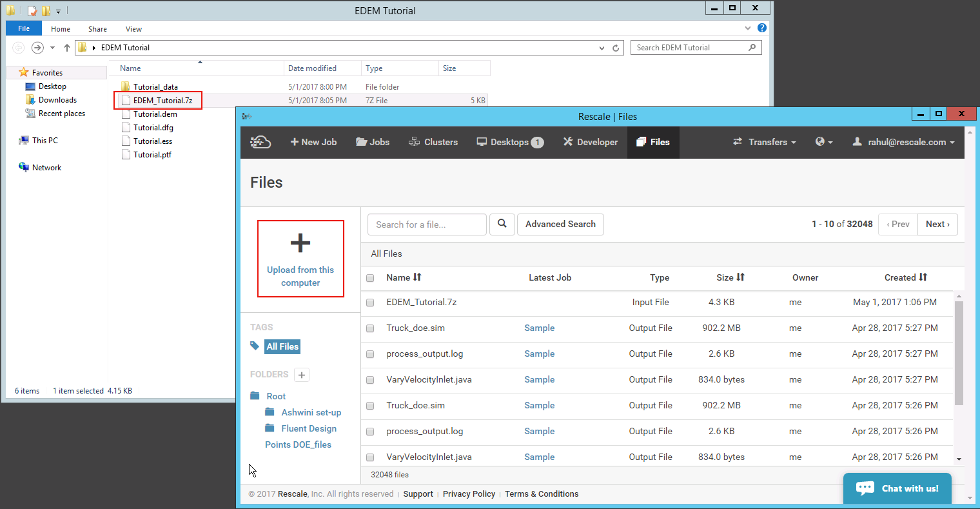
Task: Check VaryVelocityInlet.java created at 5:26 PM
Action: (x=370, y=457)
